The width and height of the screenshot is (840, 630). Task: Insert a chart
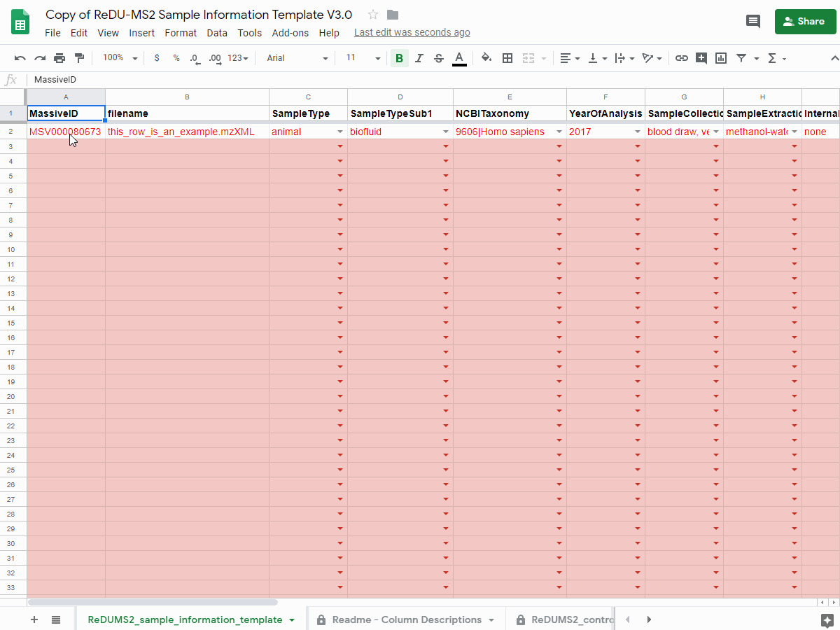coord(721,58)
